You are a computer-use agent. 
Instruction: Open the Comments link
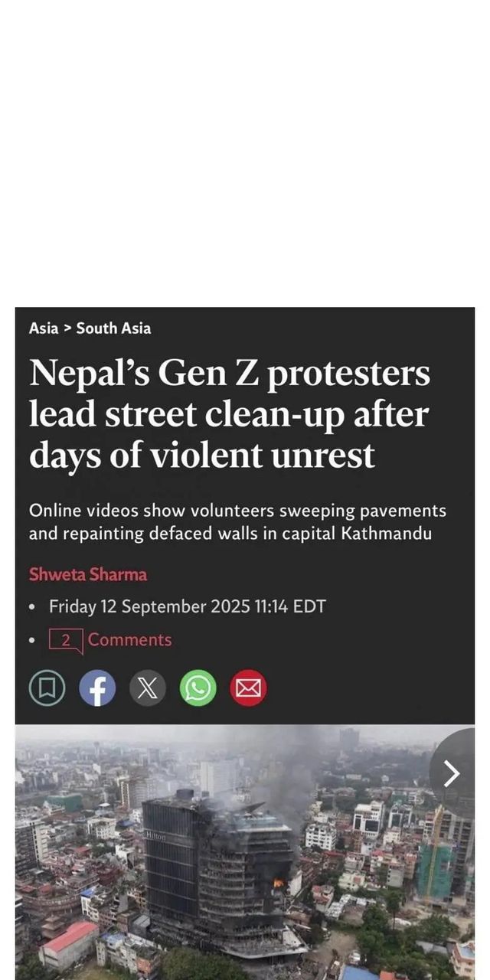coord(129,640)
